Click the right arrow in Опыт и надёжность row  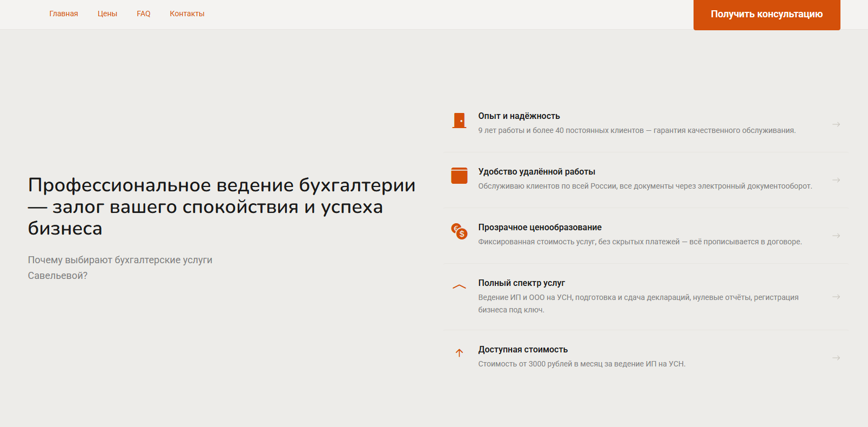point(836,125)
